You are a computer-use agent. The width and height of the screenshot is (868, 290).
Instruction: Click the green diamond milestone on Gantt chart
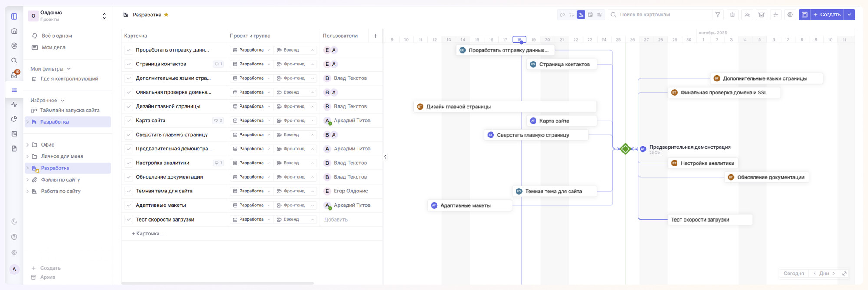coord(625,149)
